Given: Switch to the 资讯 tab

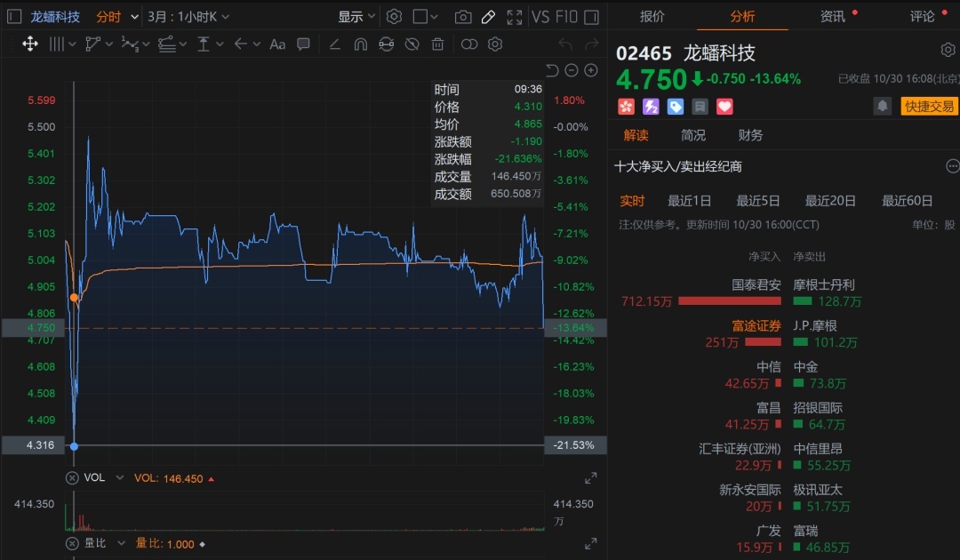Looking at the screenshot, I should click(x=833, y=17).
